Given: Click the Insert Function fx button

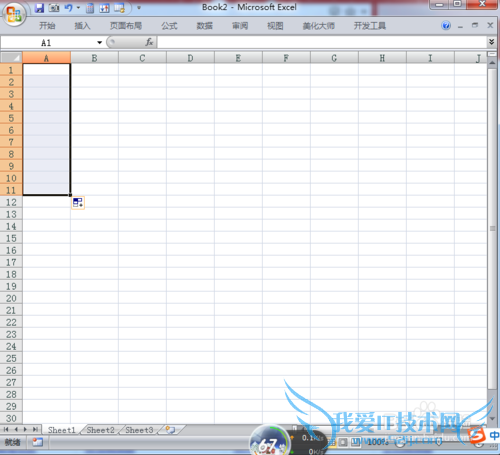Looking at the screenshot, I should [x=149, y=42].
